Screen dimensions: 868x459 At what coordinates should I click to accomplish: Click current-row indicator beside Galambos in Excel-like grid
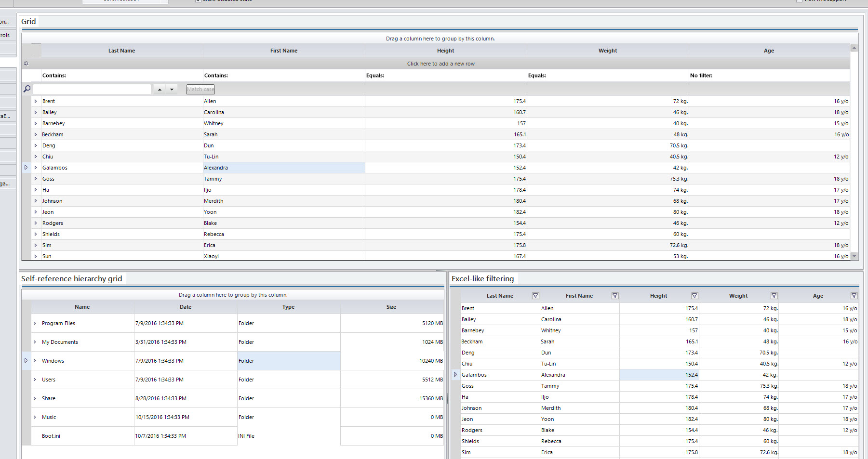(455, 375)
